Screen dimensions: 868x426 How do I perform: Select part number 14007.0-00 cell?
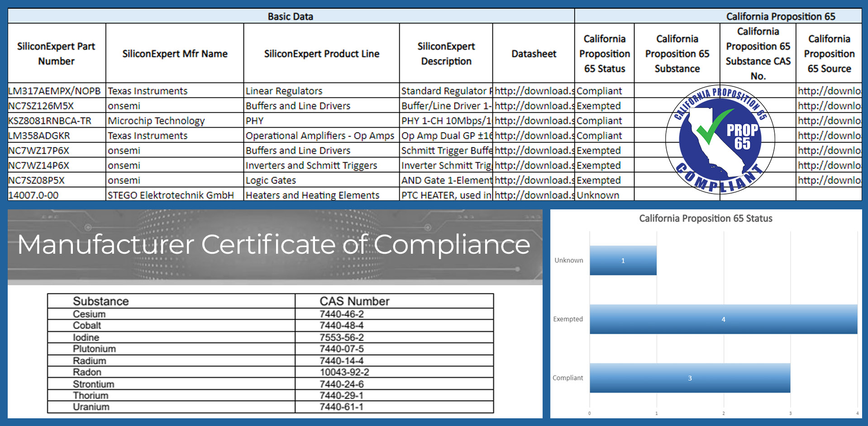pos(57,194)
